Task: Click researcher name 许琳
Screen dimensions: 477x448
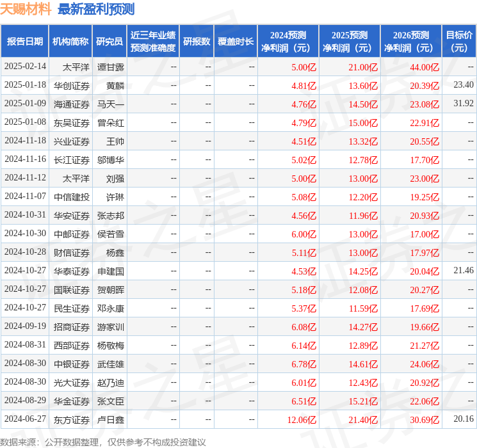Action: tap(115, 197)
